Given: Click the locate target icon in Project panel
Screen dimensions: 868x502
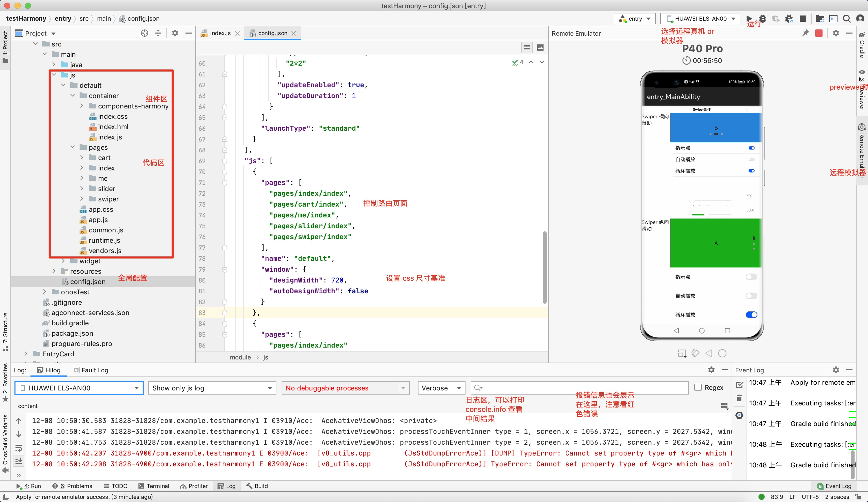Looking at the screenshot, I should coord(145,33).
